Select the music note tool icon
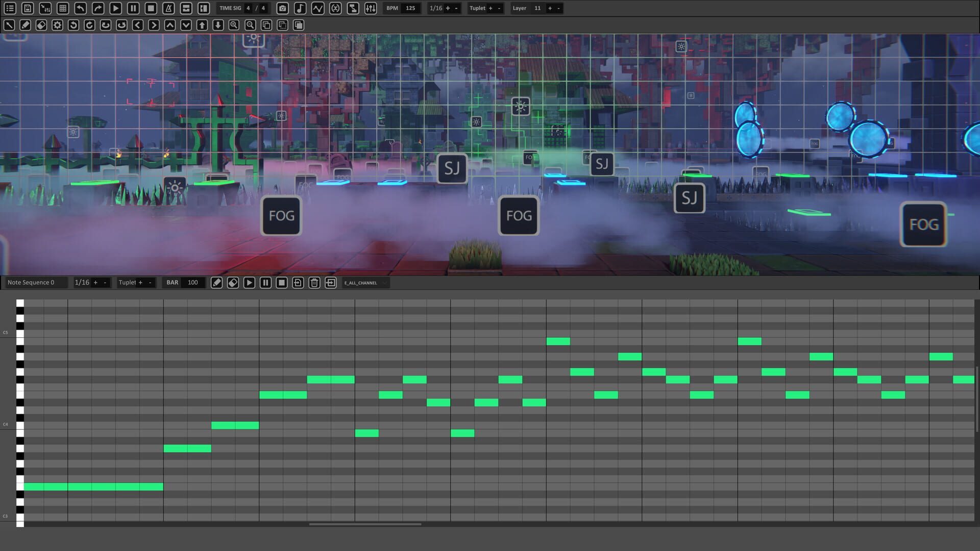980x551 pixels. tap(300, 8)
